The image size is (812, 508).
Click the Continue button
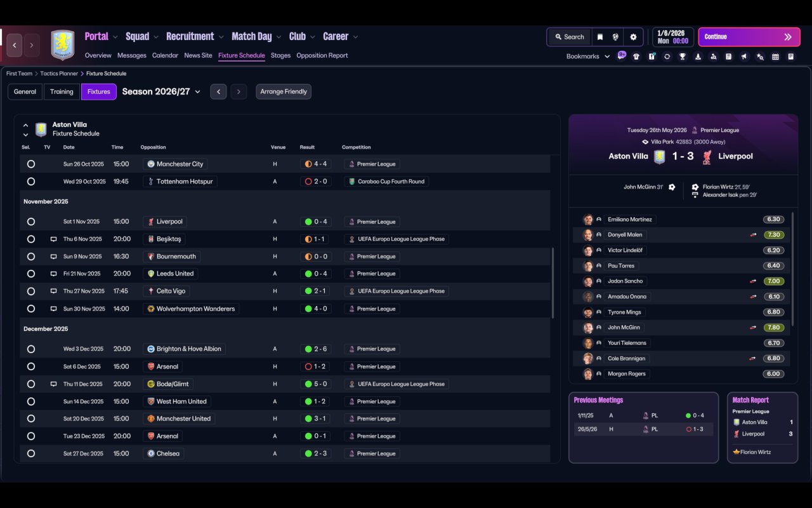coord(748,37)
